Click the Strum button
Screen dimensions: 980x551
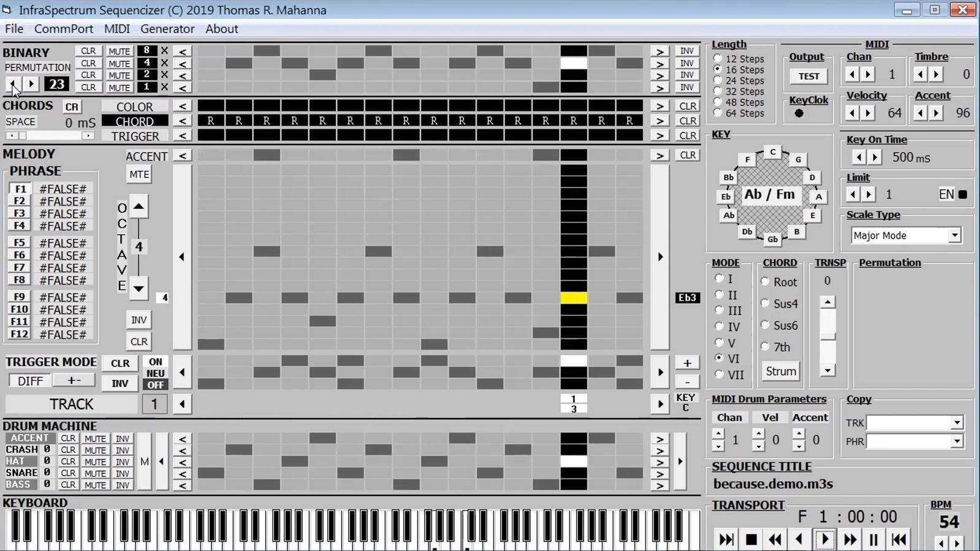780,371
